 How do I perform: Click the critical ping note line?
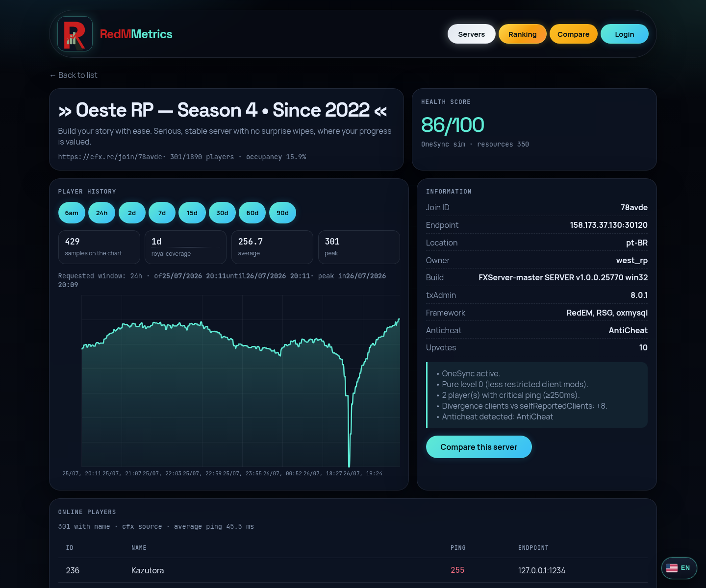click(508, 395)
